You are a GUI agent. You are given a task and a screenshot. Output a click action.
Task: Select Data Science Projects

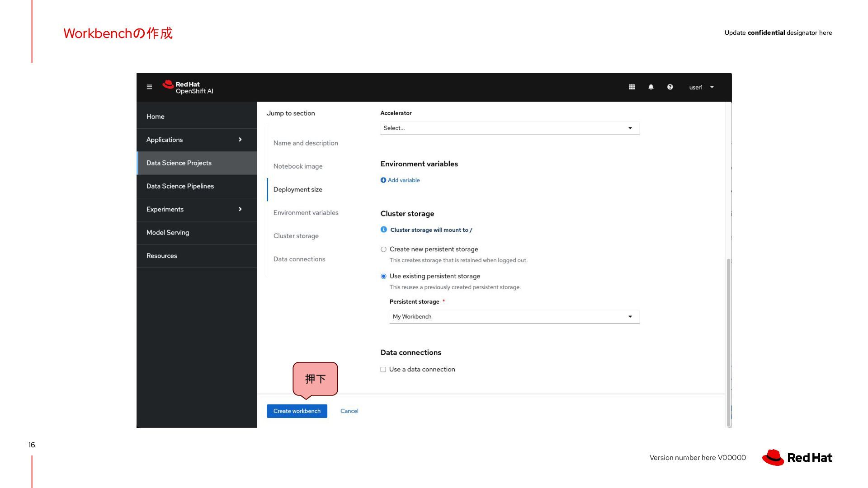click(x=197, y=163)
